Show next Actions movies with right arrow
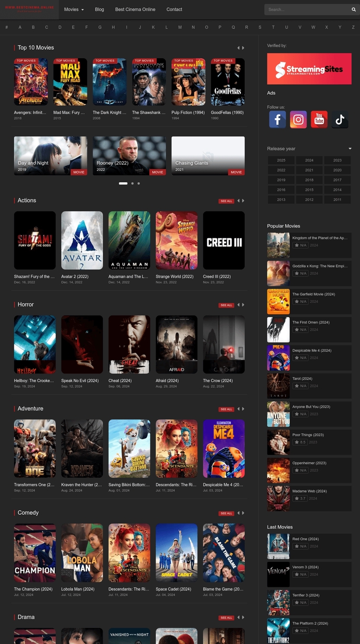Screen dimensions: 360x644 point(243,201)
